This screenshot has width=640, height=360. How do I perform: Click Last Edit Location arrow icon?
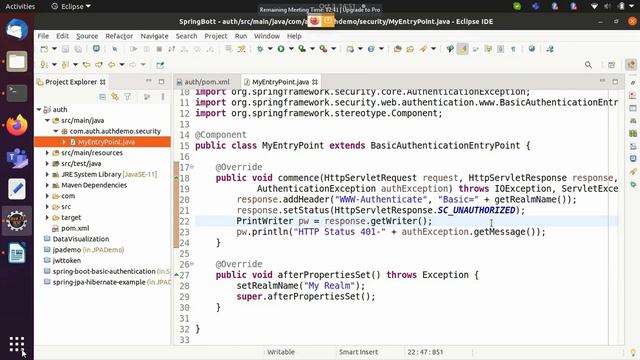click(87, 64)
